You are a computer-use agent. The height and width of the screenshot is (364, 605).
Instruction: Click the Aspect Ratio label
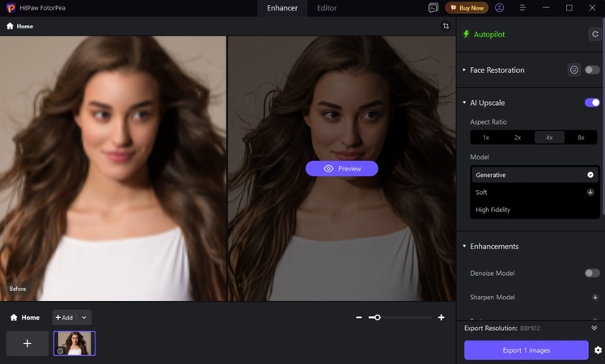pos(488,121)
